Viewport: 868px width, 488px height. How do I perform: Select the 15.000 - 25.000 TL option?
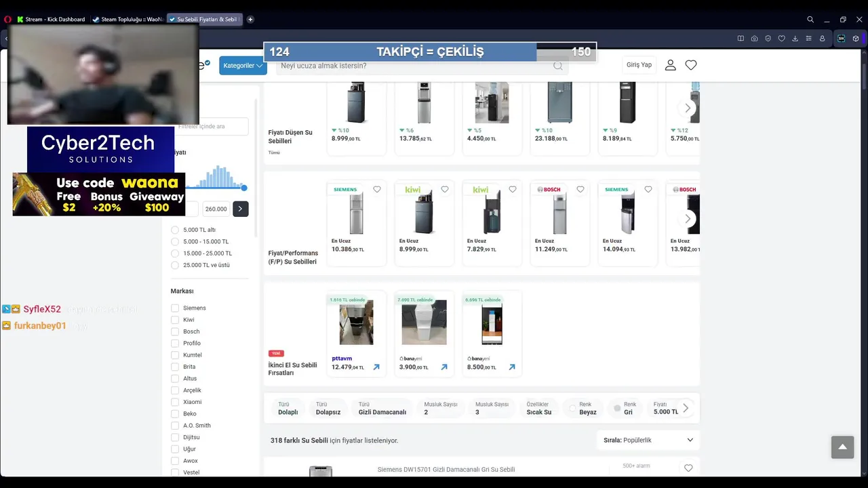[175, 253]
